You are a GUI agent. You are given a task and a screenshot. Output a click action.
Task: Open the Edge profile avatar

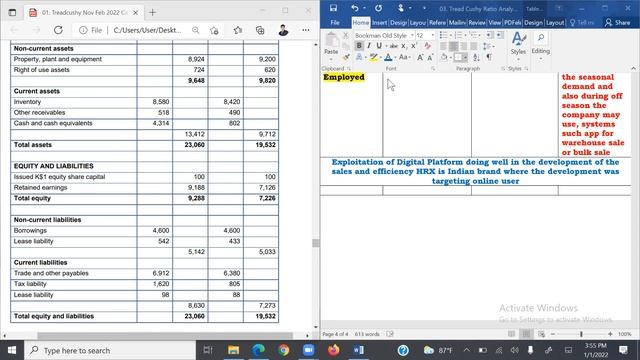[x=283, y=30]
